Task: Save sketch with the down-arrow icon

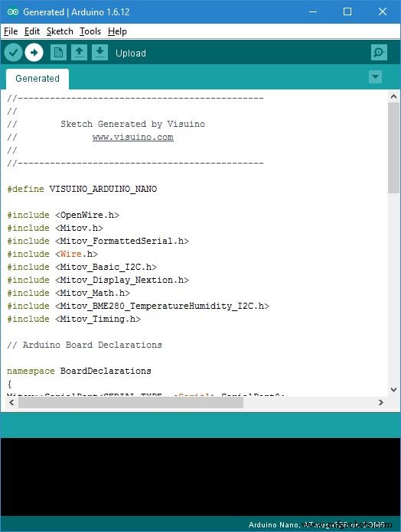Action: [99, 53]
